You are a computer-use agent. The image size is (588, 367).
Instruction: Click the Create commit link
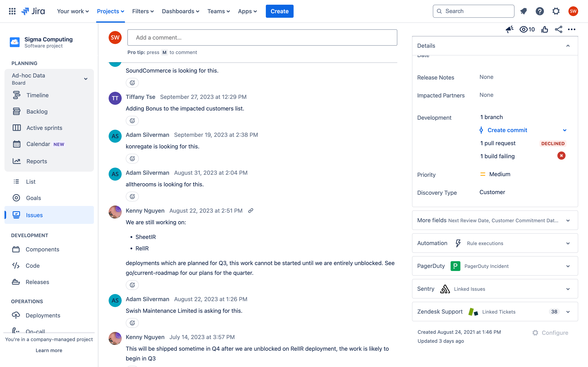point(507,130)
